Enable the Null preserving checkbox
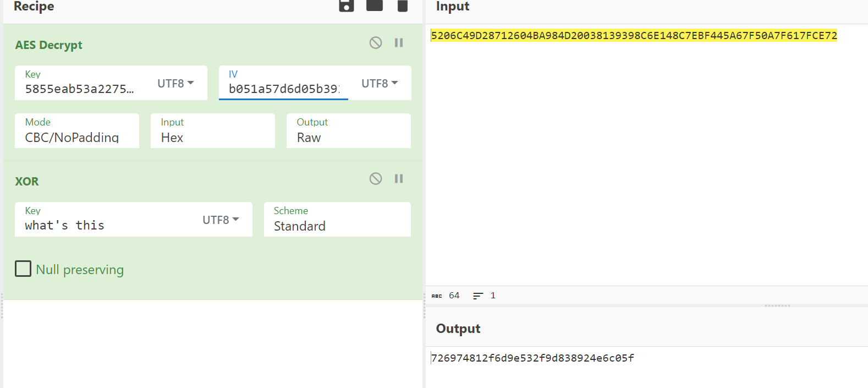Screen dimensions: 868x388 pos(23,269)
